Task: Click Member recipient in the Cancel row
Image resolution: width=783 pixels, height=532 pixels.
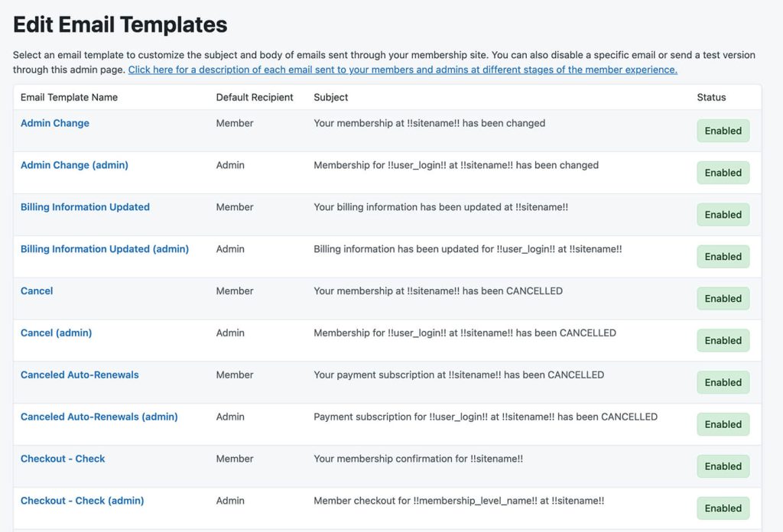Action: (x=235, y=291)
